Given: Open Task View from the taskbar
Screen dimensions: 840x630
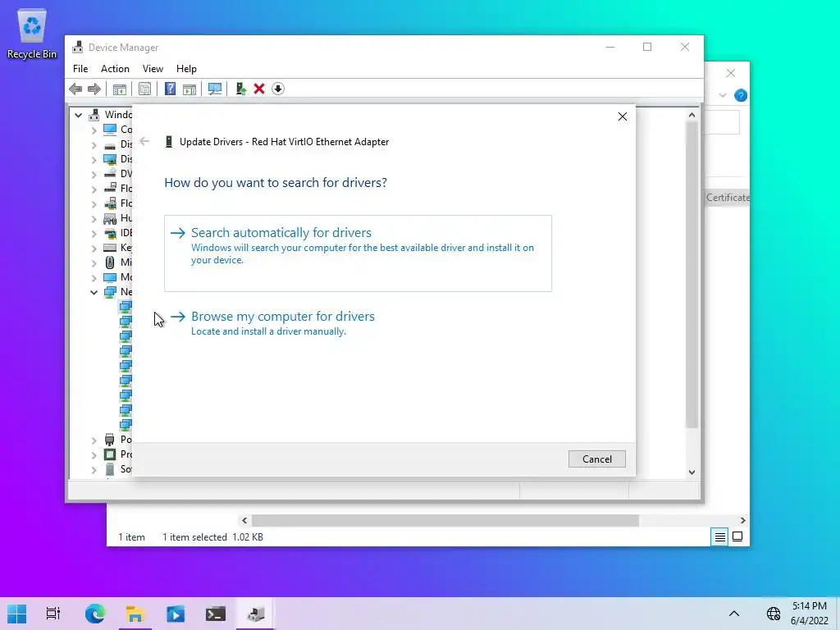Looking at the screenshot, I should (53, 614).
